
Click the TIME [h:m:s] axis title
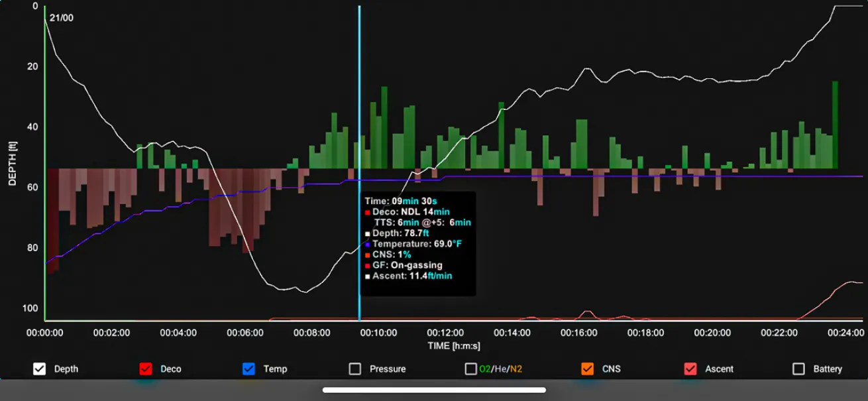pos(455,345)
